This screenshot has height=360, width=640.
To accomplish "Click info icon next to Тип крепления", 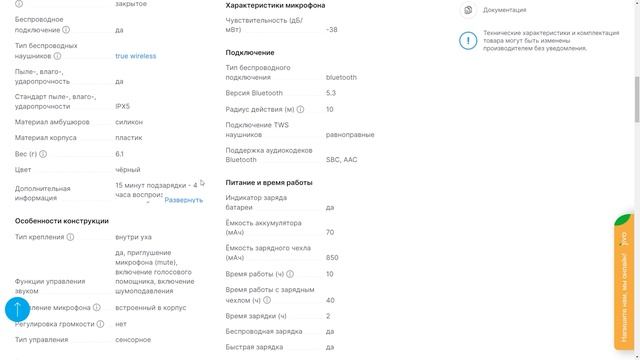I will pyautogui.click(x=70, y=237).
